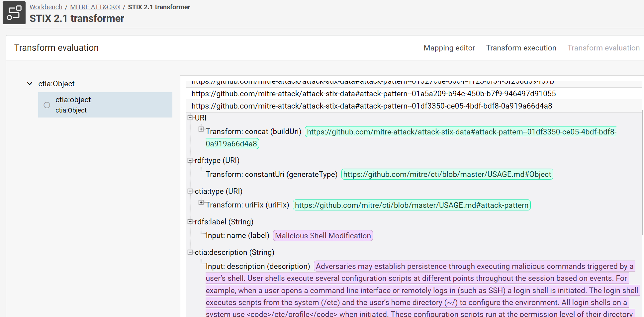Click the vertical scrollbar of results panel

pos(642,173)
